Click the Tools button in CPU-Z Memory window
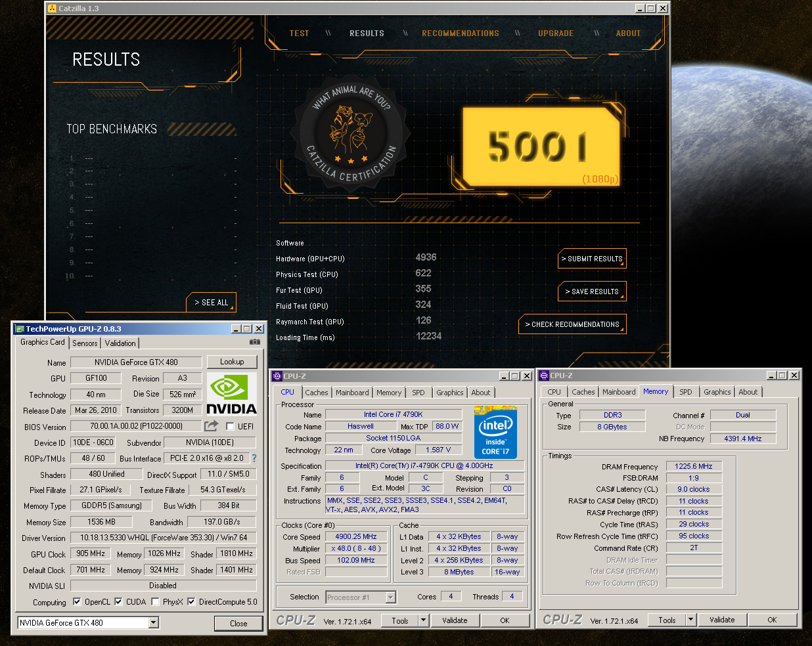The width and height of the screenshot is (812, 646). pos(667,620)
